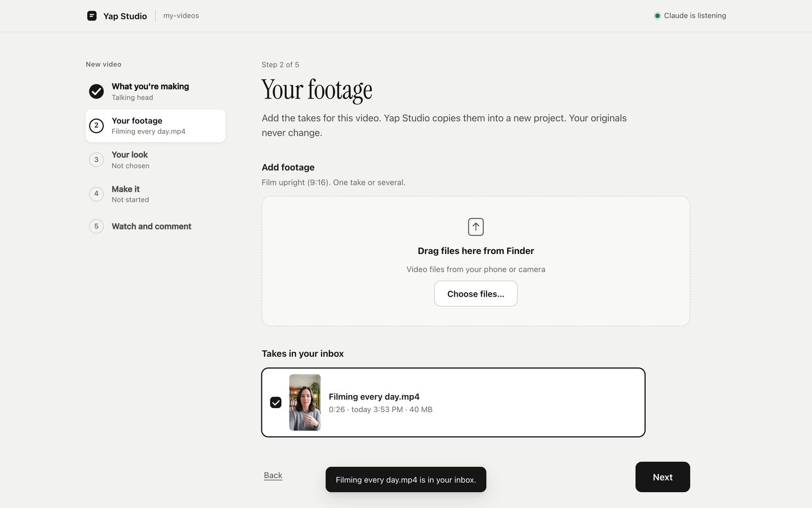Click the Talking head subtitle
The height and width of the screenshot is (508, 812).
132,98
